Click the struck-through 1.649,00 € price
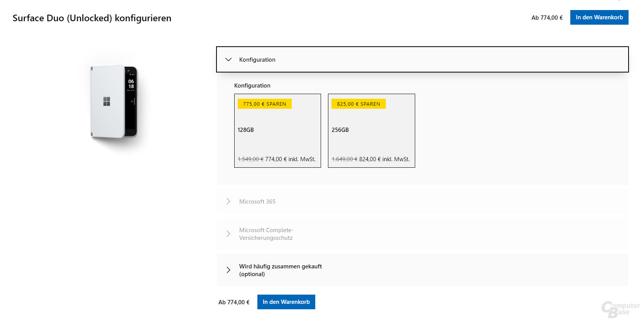Viewport: 644px width, 322px height. tap(345, 159)
